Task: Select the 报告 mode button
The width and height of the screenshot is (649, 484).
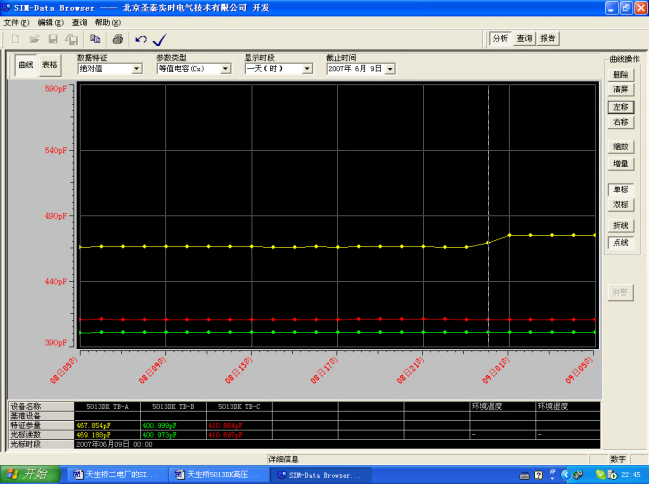Action: click(x=548, y=39)
